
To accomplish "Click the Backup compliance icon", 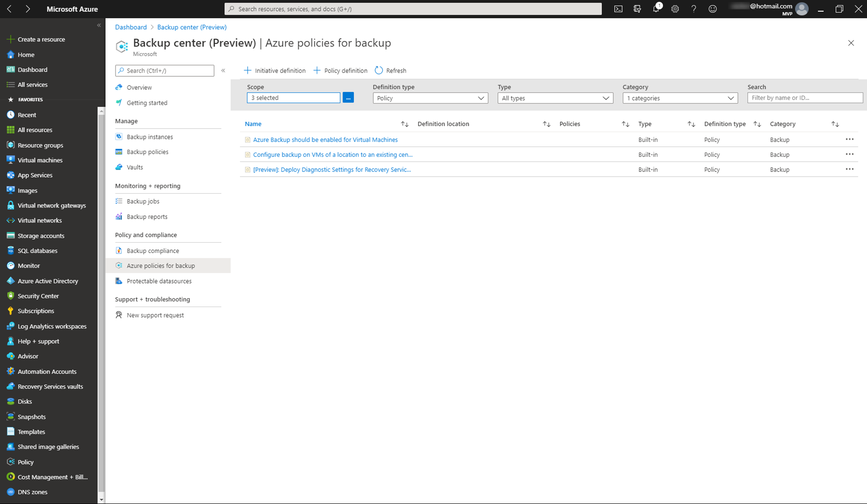I will point(119,251).
